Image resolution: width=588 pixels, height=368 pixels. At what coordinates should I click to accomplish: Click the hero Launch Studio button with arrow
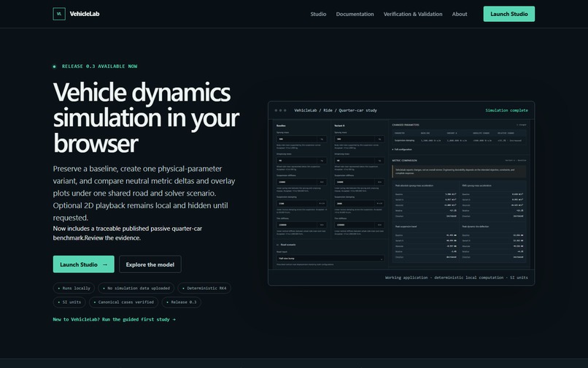click(x=84, y=264)
